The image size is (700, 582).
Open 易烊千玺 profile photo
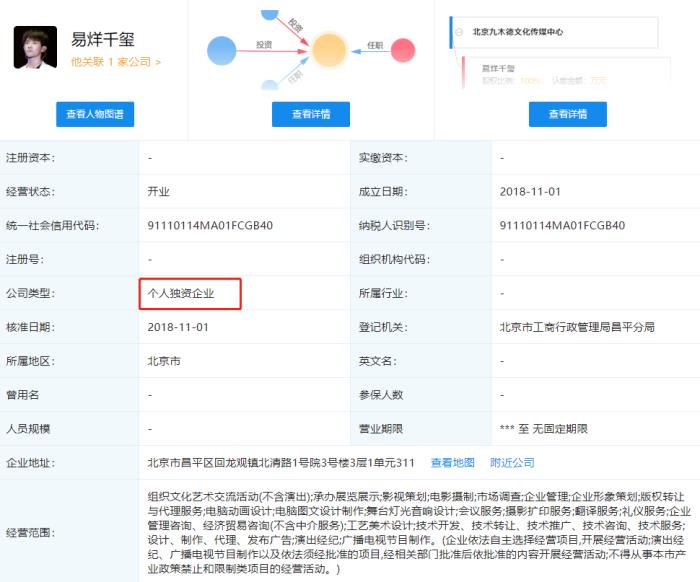pyautogui.click(x=35, y=47)
